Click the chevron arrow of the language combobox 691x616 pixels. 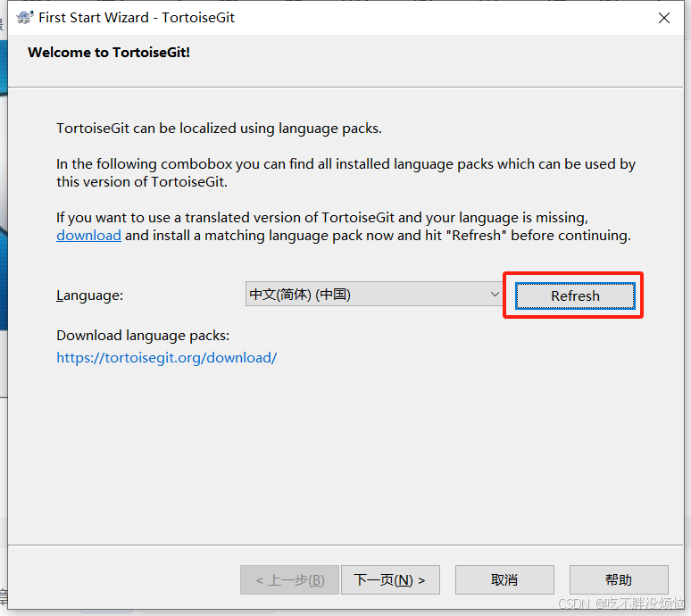[495, 294]
